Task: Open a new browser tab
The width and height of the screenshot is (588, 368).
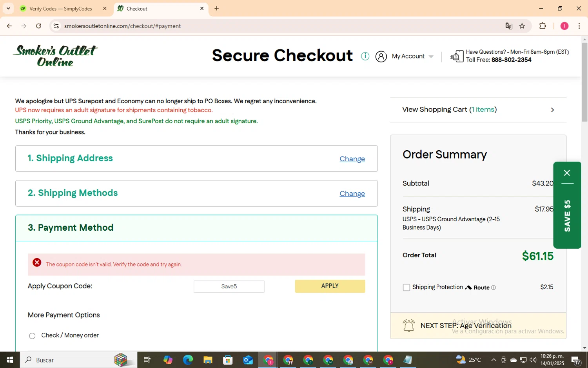Action: 216,8
